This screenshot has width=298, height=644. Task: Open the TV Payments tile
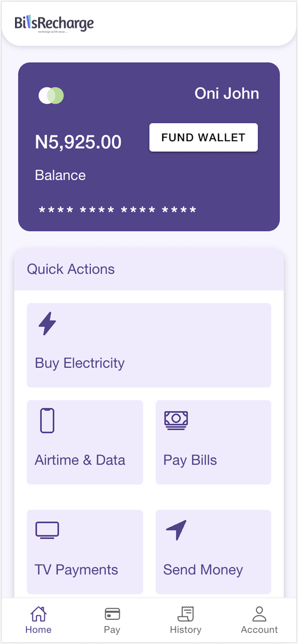(85, 552)
